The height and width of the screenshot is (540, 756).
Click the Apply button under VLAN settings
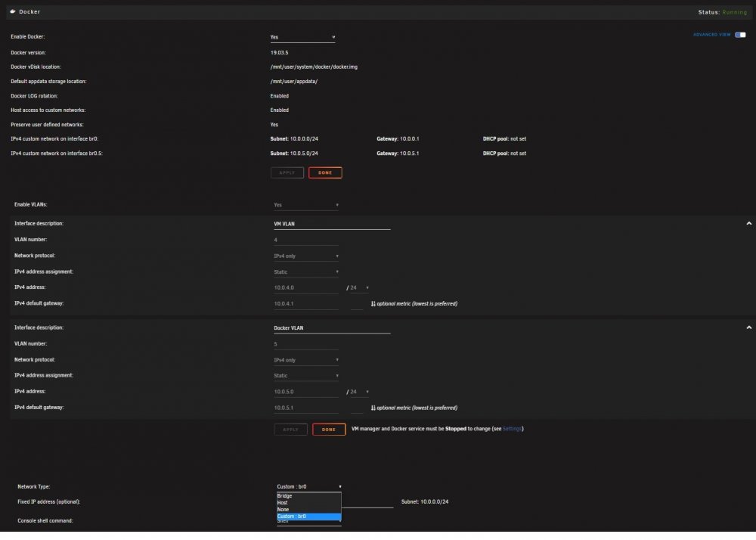pos(291,430)
